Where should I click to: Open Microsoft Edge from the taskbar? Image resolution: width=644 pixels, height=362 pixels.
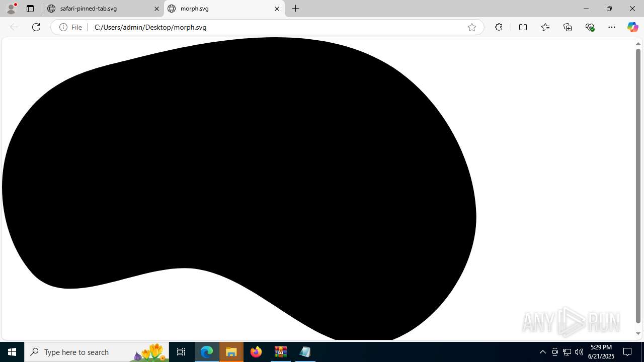click(207, 352)
